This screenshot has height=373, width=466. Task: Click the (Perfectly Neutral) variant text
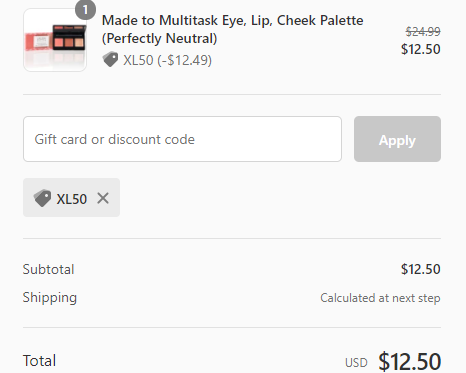click(159, 38)
